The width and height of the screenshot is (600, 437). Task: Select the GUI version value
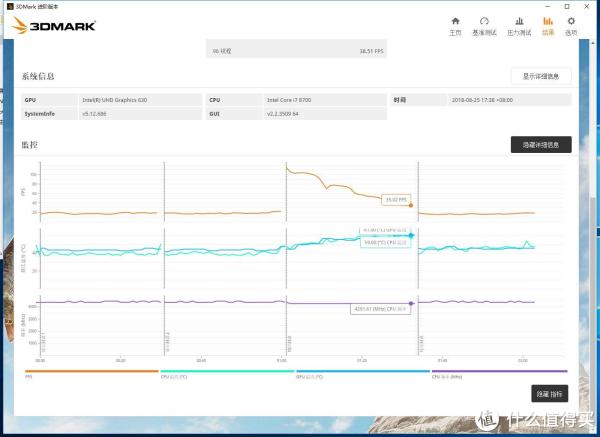[283, 114]
